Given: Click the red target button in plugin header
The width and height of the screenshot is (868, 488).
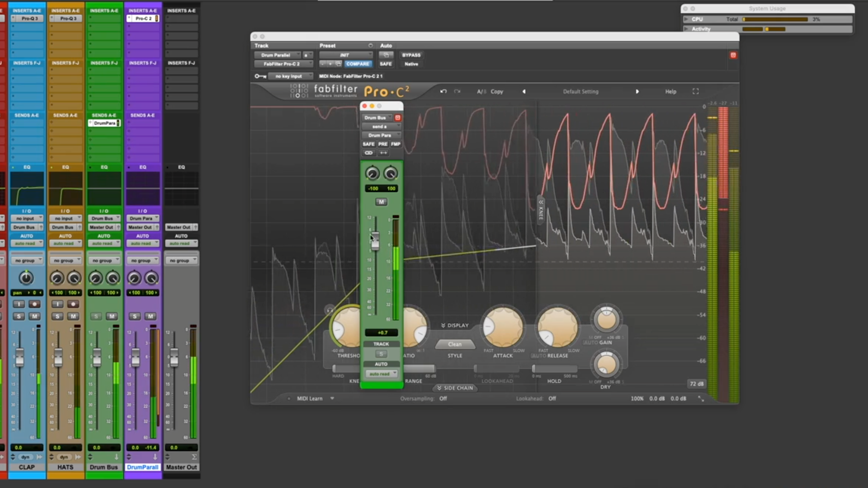Looking at the screenshot, I should click(733, 55).
